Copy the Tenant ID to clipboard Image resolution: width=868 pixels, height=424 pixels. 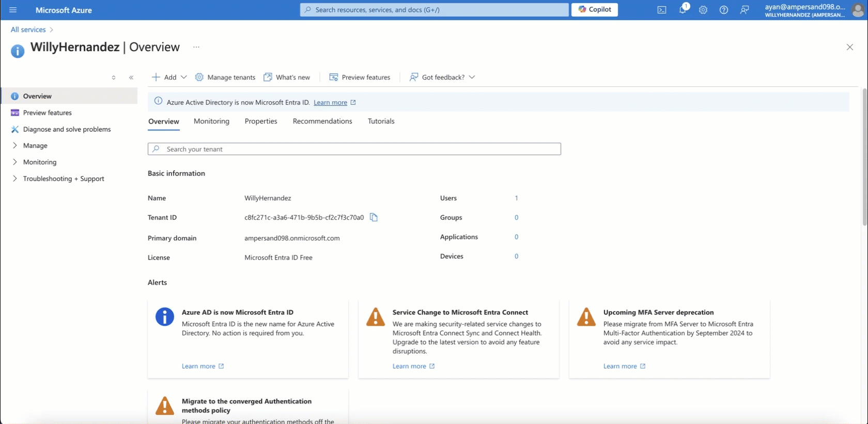374,218
